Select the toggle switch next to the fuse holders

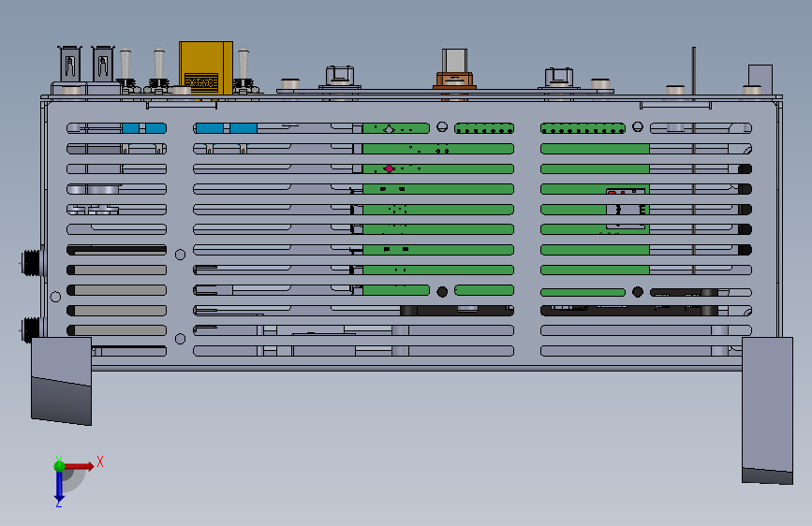click(125, 69)
